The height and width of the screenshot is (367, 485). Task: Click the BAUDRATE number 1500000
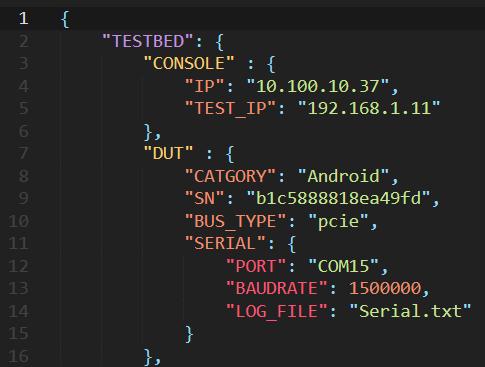tap(385, 288)
